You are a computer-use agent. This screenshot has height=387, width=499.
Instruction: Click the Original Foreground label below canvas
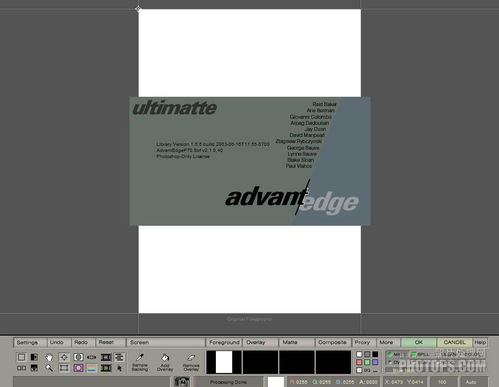pos(249,319)
